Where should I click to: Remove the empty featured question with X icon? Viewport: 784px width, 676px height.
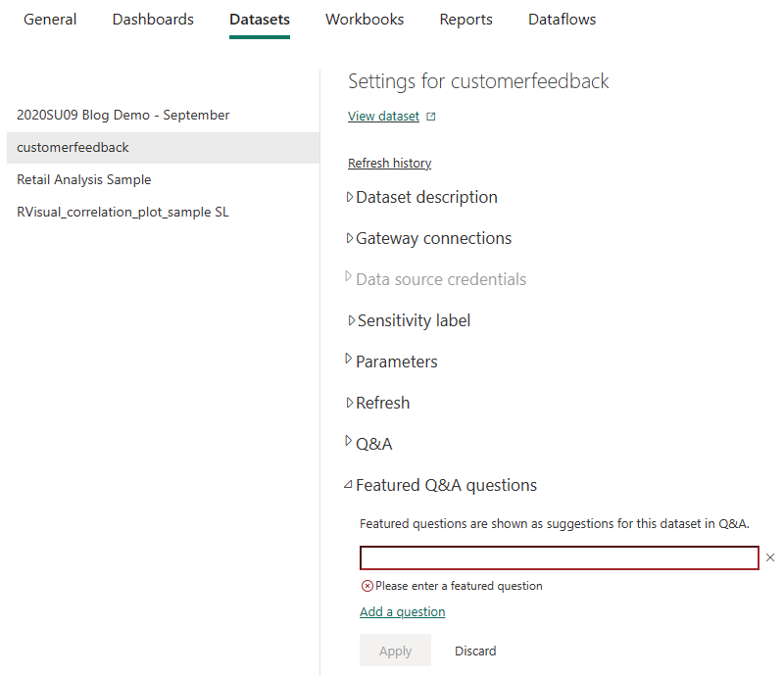[770, 557]
